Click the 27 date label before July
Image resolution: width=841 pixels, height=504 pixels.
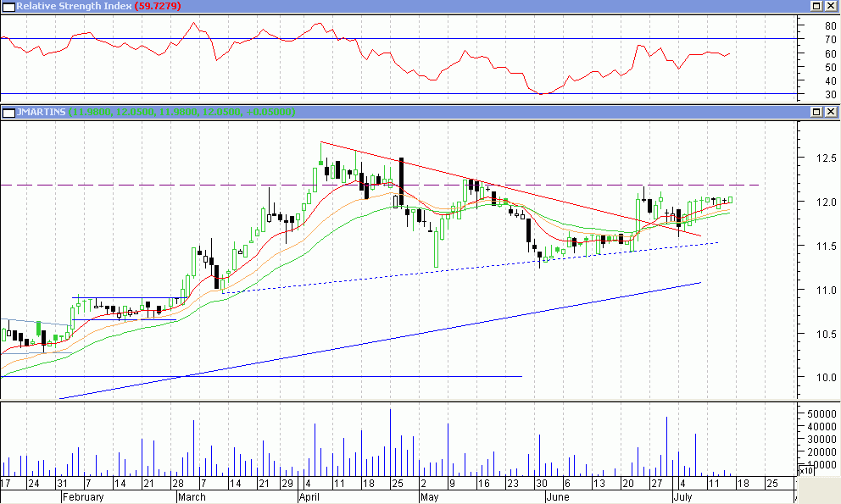click(657, 484)
